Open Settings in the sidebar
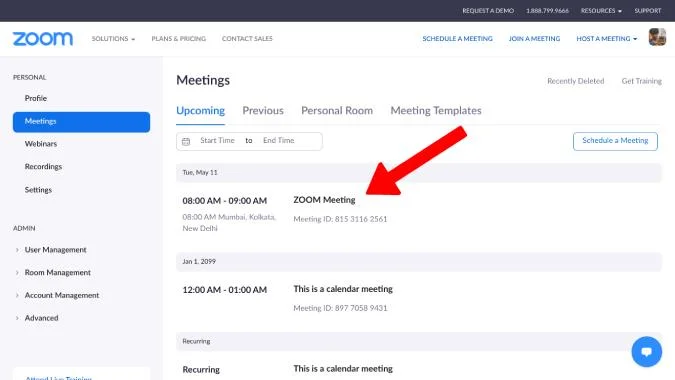The image size is (675, 380). (38, 190)
